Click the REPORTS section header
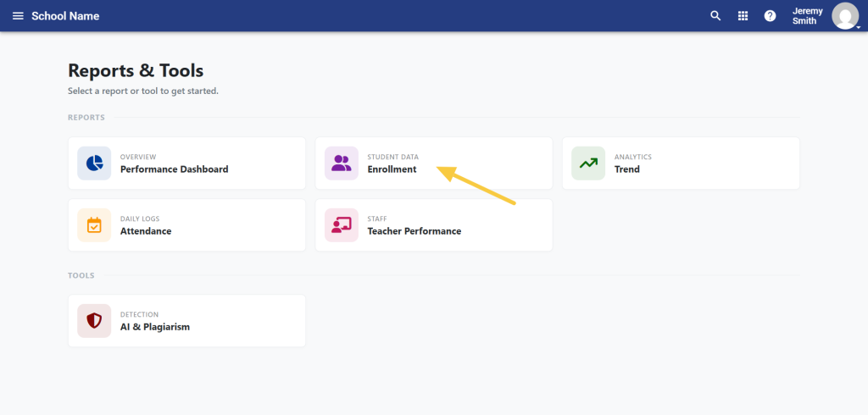Screen dimensions: 868x415 [86, 118]
